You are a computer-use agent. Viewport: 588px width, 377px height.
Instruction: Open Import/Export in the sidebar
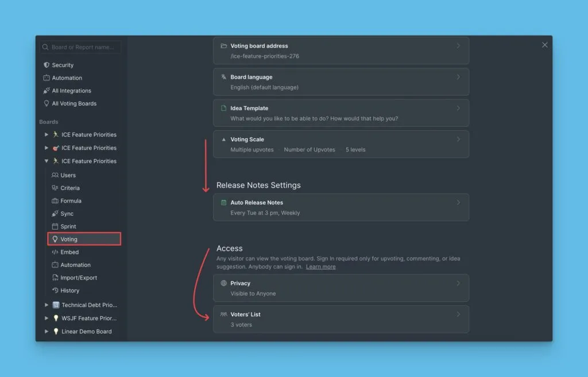click(x=79, y=278)
